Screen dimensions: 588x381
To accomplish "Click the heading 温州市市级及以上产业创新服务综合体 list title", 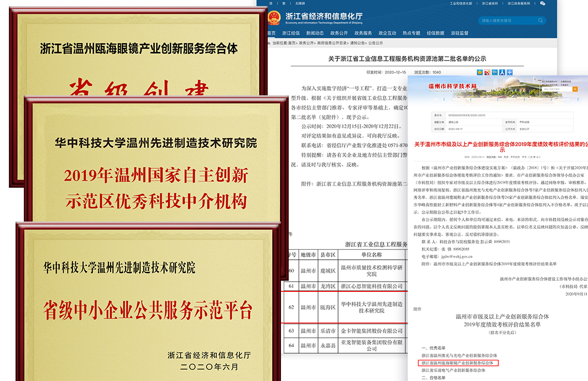I will pyautogui.click(x=502, y=321).
